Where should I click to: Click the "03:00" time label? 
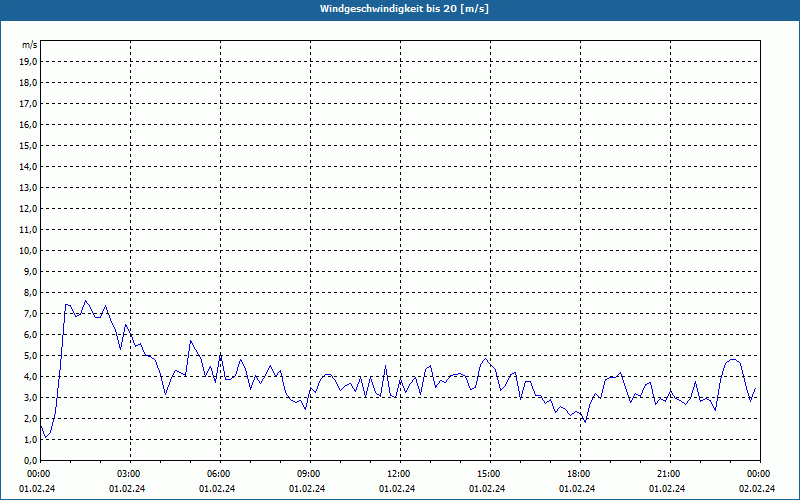click(x=127, y=474)
